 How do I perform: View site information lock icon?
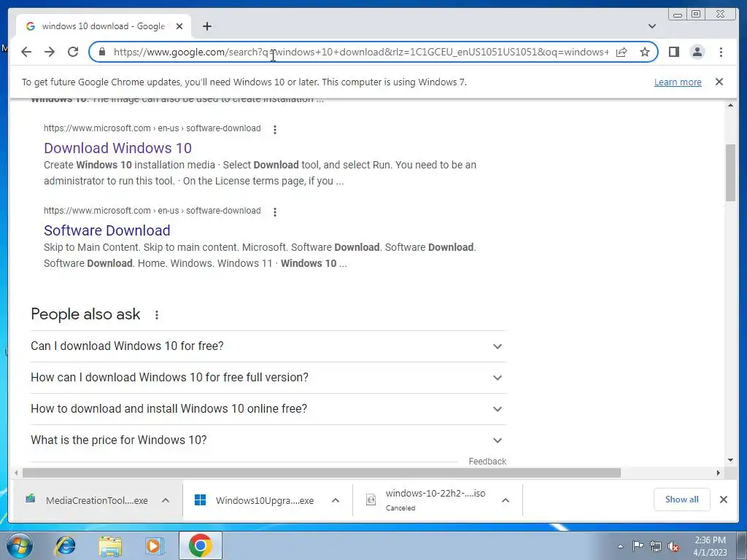pyautogui.click(x=102, y=52)
